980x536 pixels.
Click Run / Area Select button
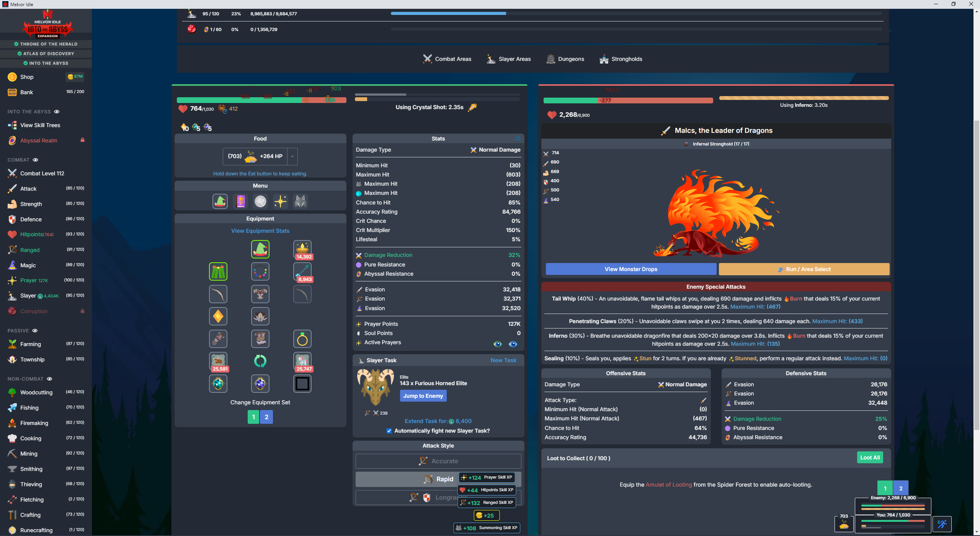point(804,269)
